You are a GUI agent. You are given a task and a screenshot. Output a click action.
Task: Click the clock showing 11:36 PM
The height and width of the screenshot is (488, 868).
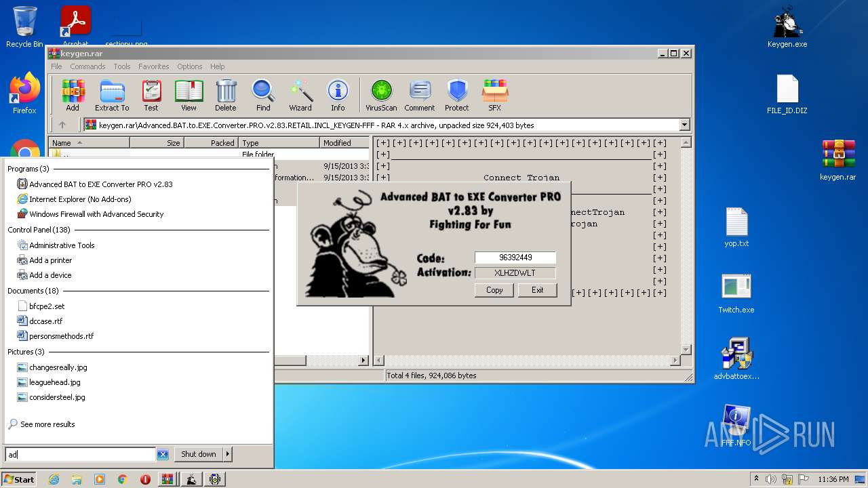coord(833,479)
